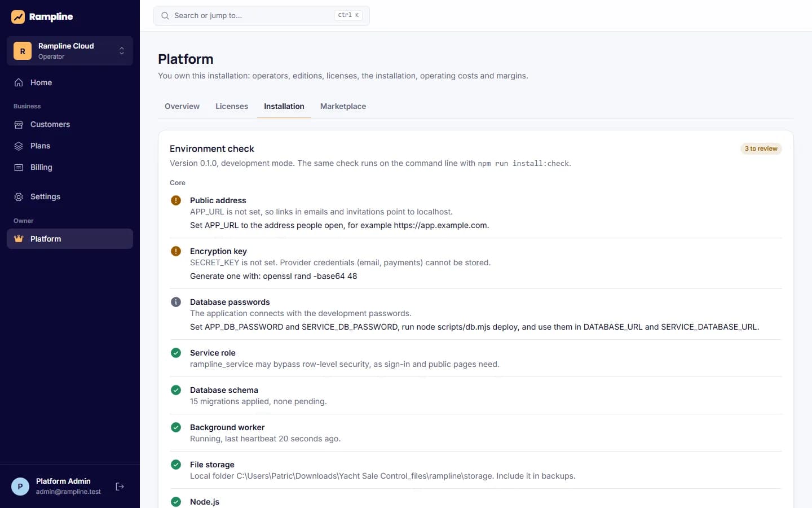
Task: Click the Encryption key row title
Action: [218, 251]
